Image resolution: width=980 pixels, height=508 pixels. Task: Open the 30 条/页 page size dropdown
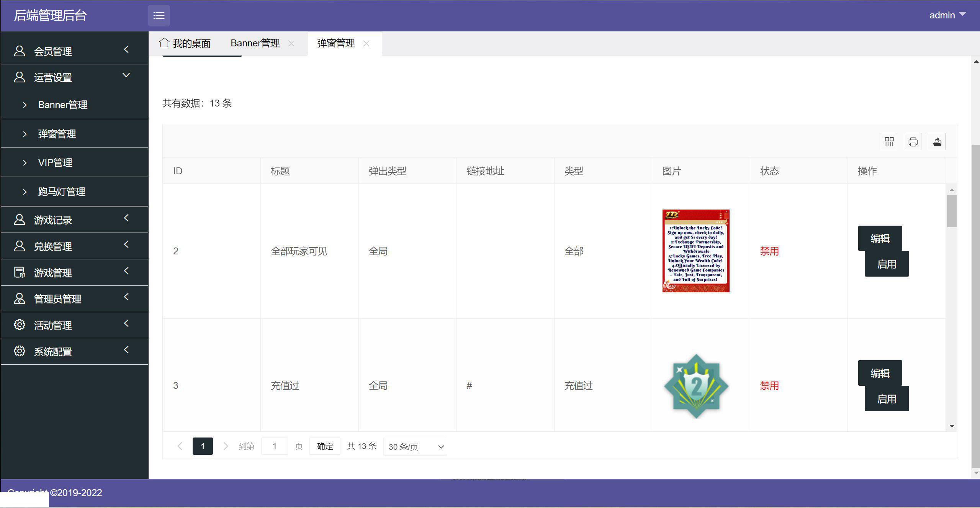[x=415, y=447]
